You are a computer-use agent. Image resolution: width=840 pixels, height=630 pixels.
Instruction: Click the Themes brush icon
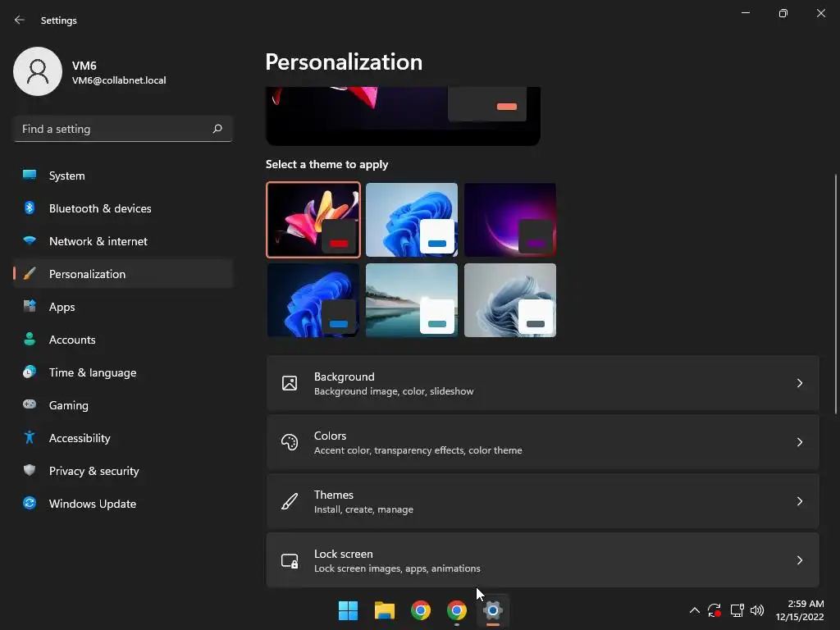pyautogui.click(x=290, y=501)
